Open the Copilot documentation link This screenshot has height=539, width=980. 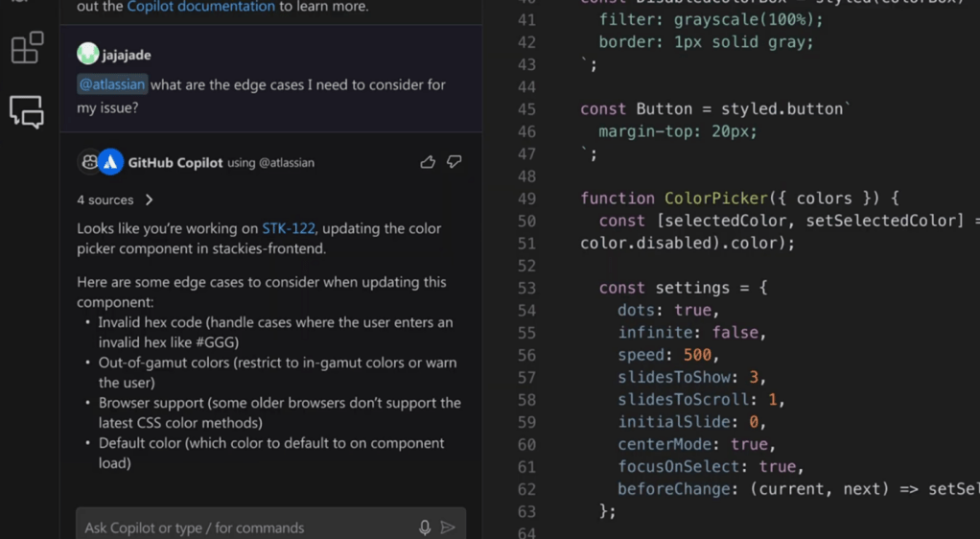click(x=200, y=7)
